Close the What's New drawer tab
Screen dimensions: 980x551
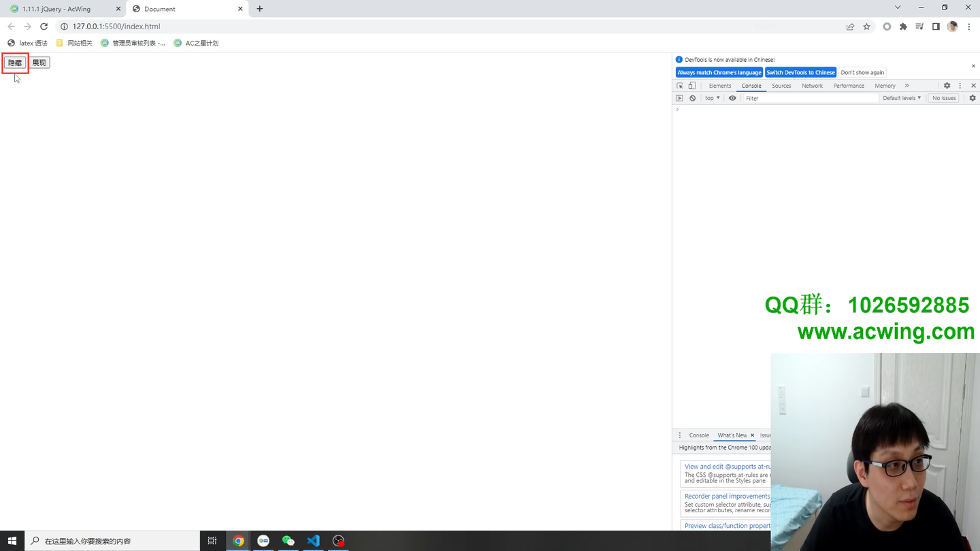pyautogui.click(x=752, y=435)
